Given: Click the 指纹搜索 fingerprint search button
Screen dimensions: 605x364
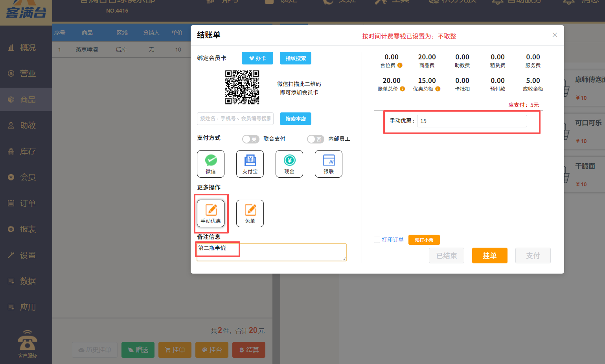Looking at the screenshot, I should click(296, 58).
